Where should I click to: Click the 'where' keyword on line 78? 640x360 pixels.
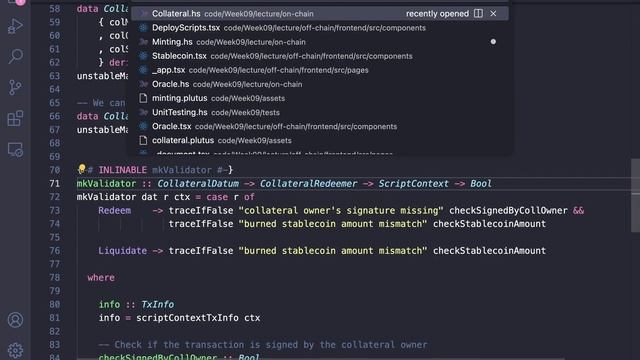click(101, 278)
